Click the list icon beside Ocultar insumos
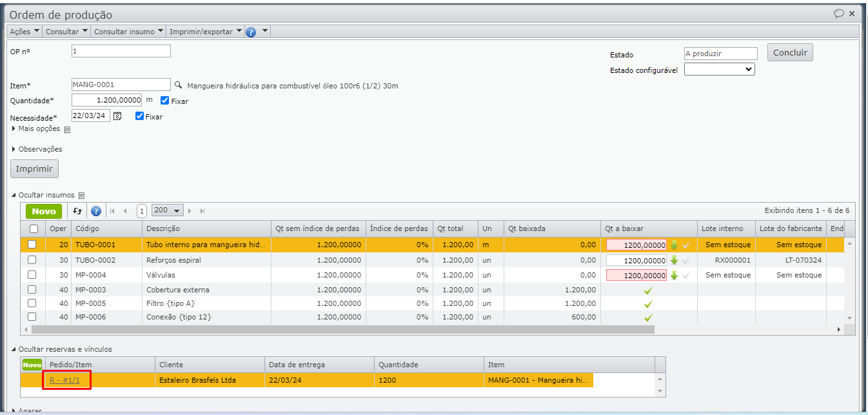The height and width of the screenshot is (415, 868). click(81, 195)
